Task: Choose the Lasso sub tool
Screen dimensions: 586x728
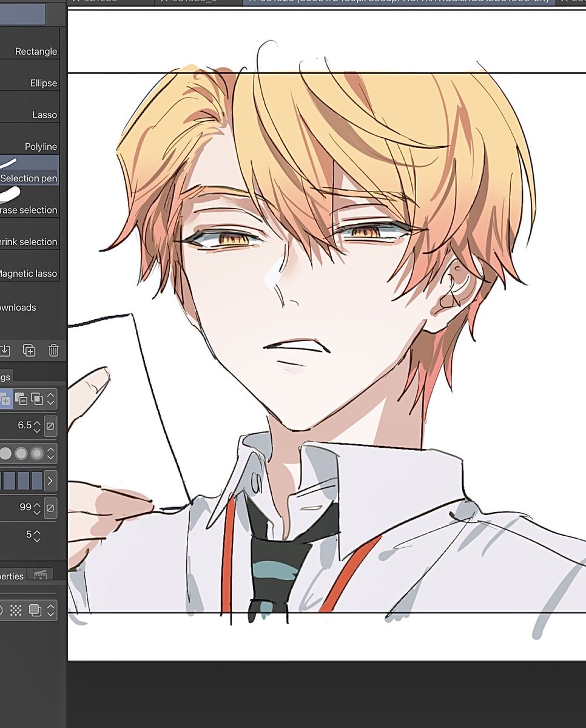Action: (30, 107)
